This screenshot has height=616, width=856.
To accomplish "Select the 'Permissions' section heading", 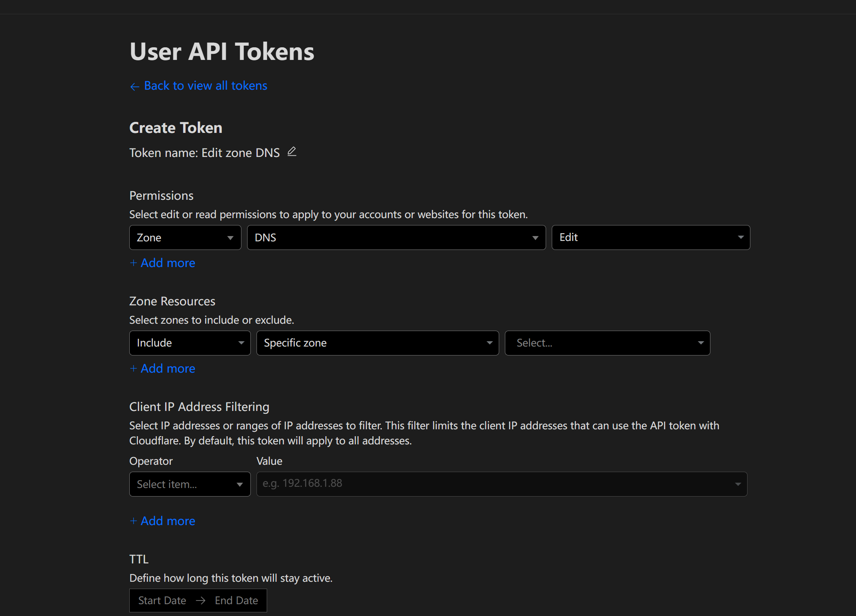I will [161, 196].
